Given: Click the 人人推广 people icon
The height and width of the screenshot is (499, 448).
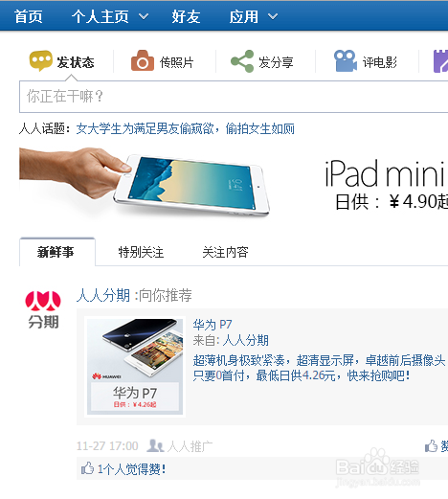Looking at the screenshot, I should (155, 445).
